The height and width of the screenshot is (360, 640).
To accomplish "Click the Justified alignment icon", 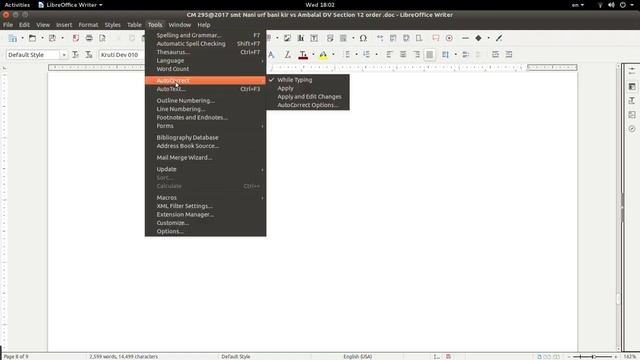I will (429, 54).
